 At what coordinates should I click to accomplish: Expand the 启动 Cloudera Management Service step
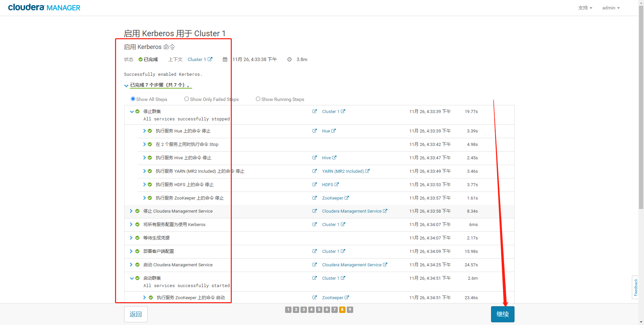(x=131, y=265)
